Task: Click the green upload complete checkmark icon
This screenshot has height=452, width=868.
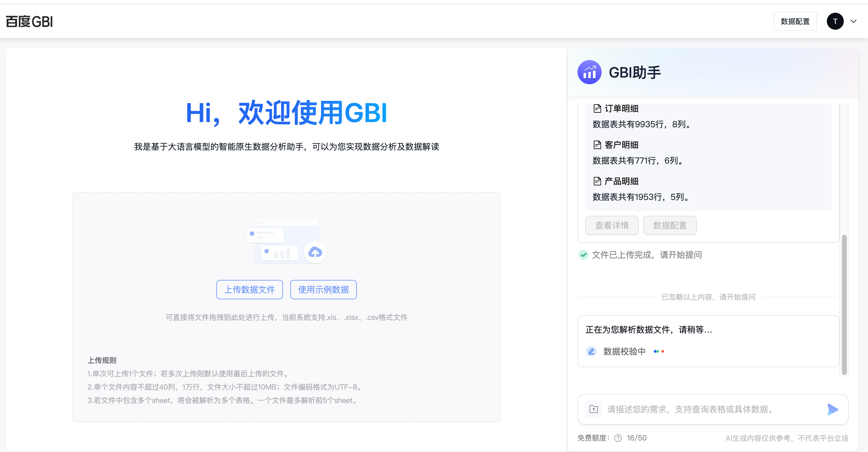Action: tap(583, 255)
